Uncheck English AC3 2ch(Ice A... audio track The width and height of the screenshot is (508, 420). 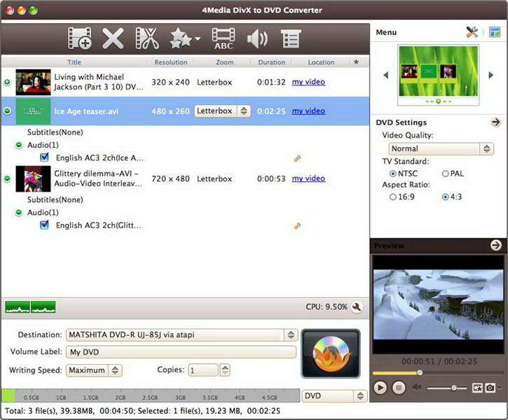44,157
